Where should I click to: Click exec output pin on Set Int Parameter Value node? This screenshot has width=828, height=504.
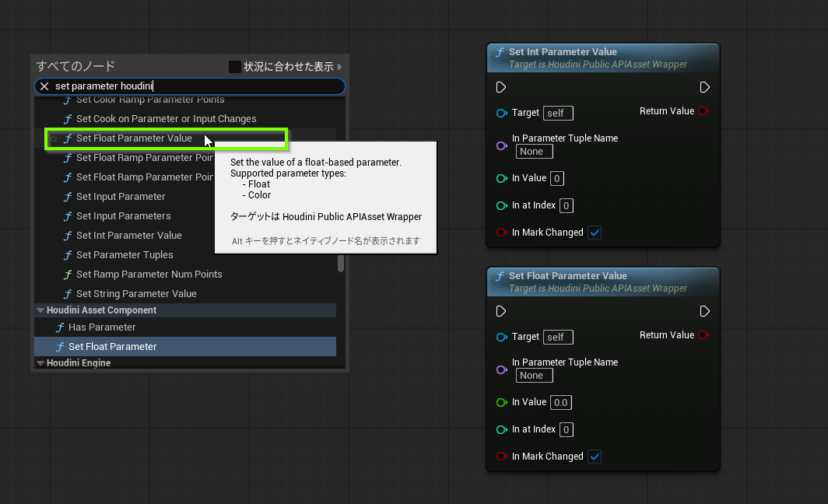point(704,87)
